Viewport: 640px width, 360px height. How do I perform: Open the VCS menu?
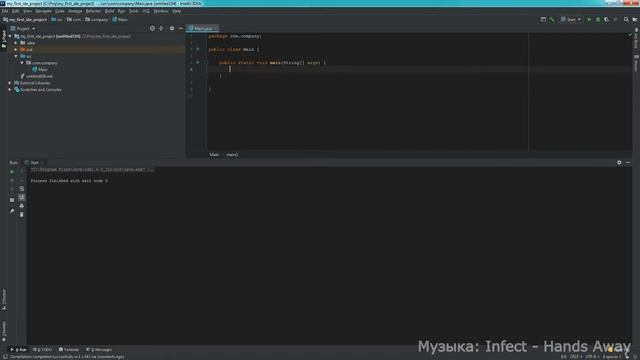(146, 11)
